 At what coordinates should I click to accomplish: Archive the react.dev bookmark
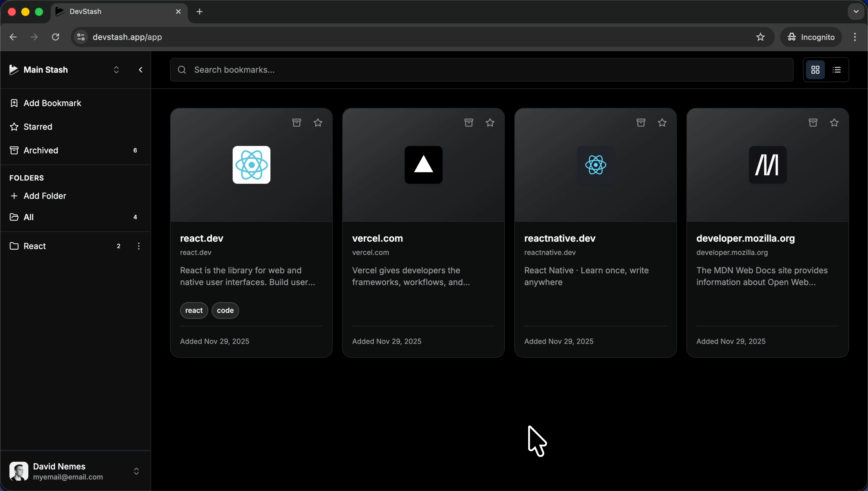(x=296, y=123)
